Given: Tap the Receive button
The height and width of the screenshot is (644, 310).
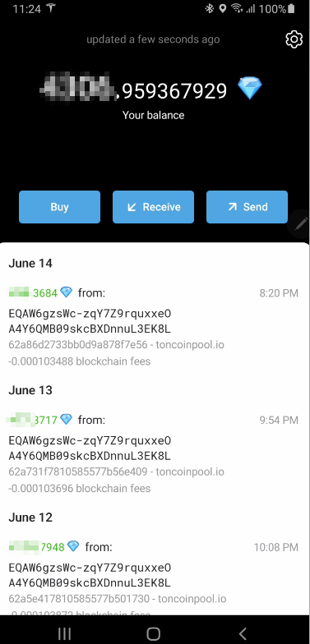Looking at the screenshot, I should (153, 207).
